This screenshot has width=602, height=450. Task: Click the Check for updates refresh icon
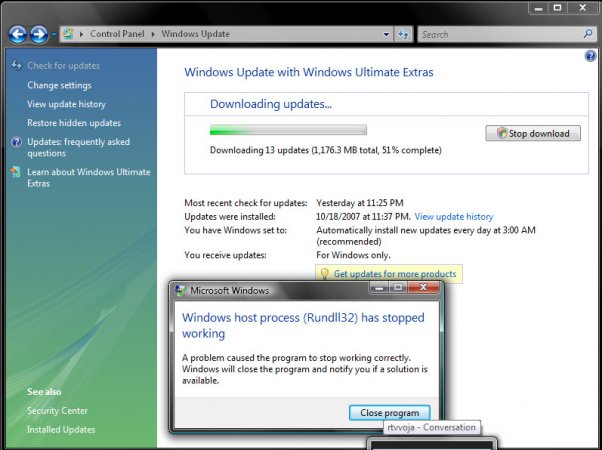tap(16, 65)
